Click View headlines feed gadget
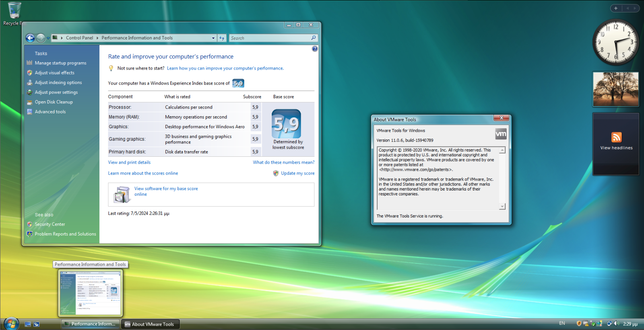This screenshot has width=644, height=330. [x=616, y=144]
